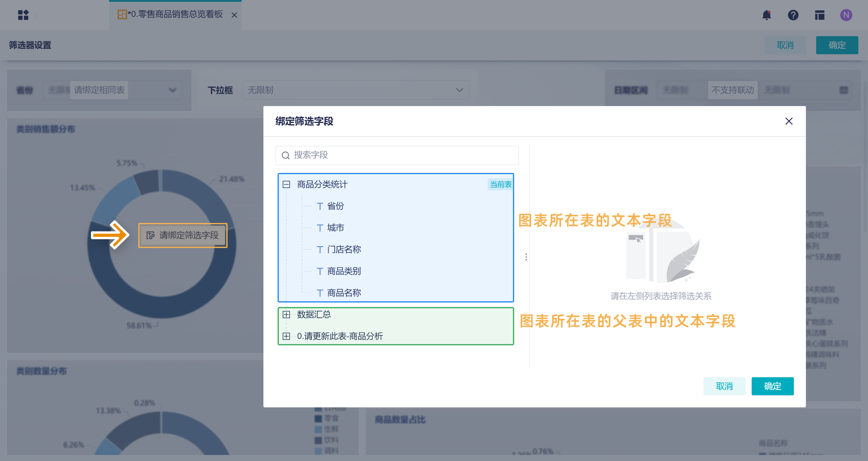Open the 下拉框 无限制 dropdown
This screenshot has width=868, height=461.
click(x=356, y=90)
